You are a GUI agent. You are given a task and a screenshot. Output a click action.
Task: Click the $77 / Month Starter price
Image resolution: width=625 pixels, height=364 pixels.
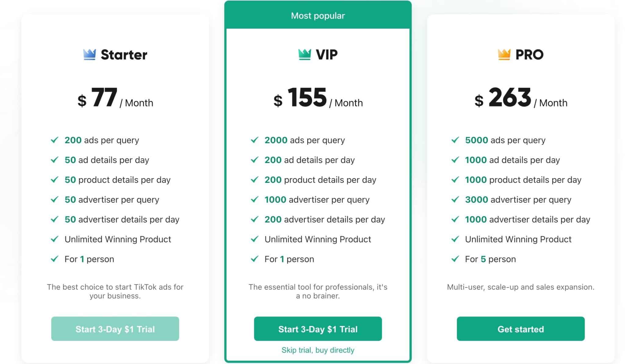click(115, 98)
